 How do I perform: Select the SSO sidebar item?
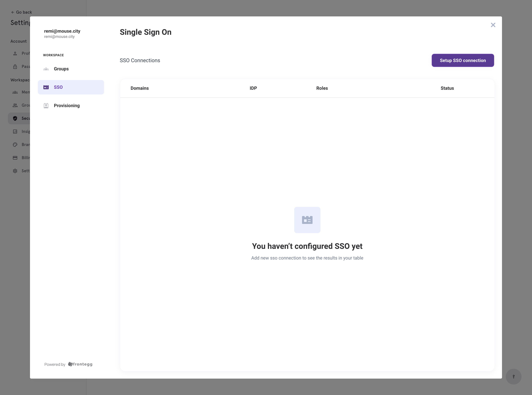pos(71,87)
